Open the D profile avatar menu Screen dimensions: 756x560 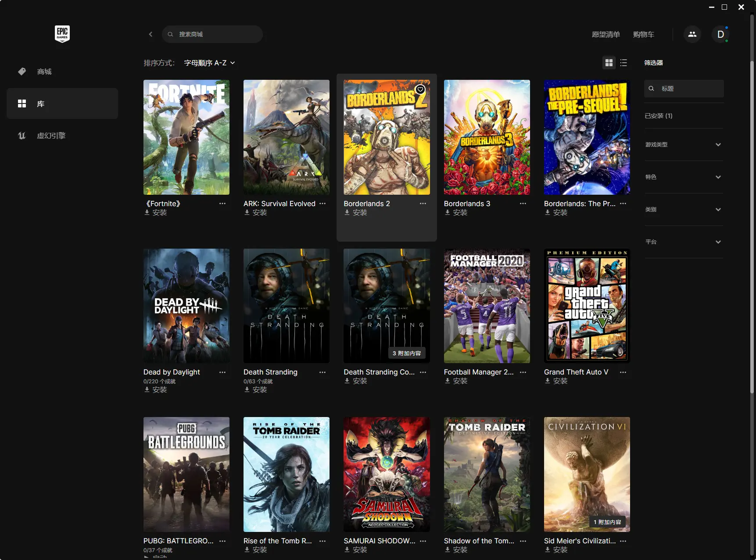point(720,34)
